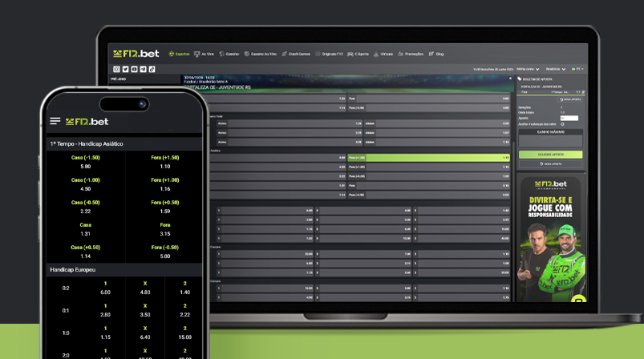Pick option 2 at 15.00 in 1:0 row
This screenshot has height=359, width=644.
click(x=184, y=333)
